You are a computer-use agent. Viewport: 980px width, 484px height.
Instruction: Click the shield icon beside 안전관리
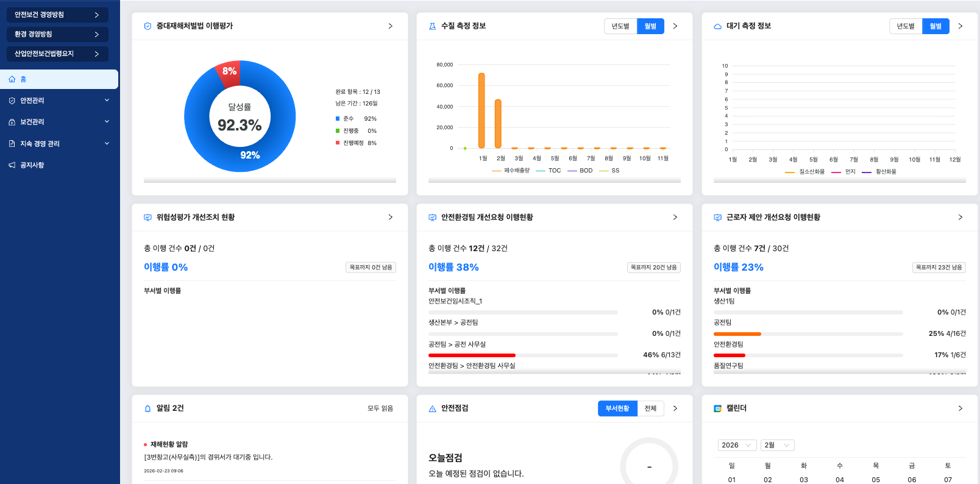(x=12, y=101)
